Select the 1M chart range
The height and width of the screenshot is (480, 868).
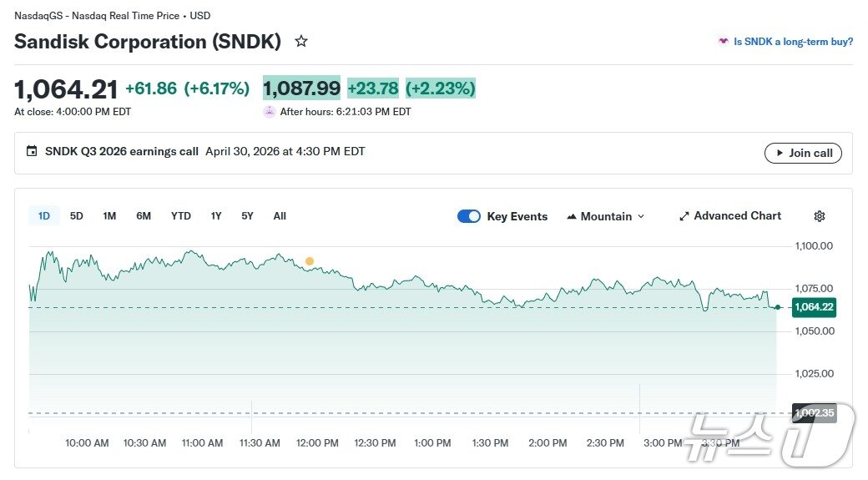point(109,216)
